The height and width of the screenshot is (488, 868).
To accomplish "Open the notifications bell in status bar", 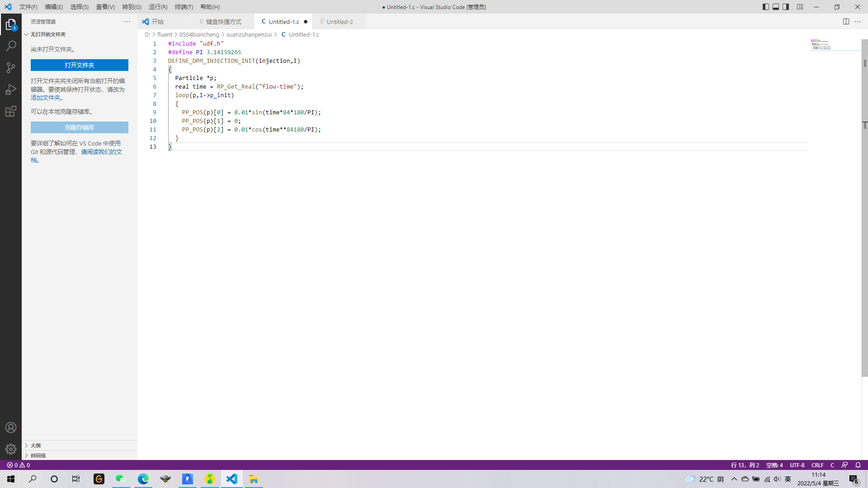I will [858, 465].
